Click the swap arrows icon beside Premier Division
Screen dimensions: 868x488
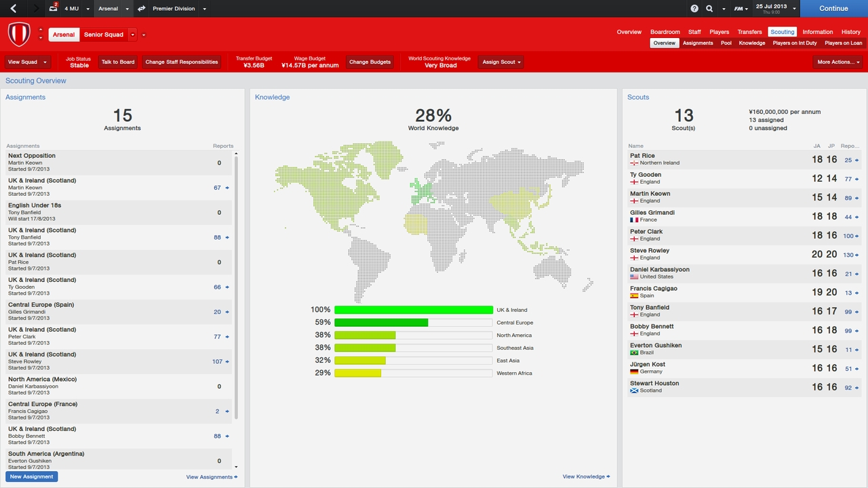click(141, 9)
